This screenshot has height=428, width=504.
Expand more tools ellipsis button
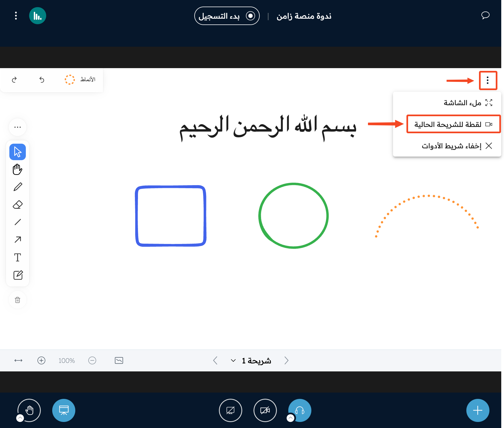18,127
